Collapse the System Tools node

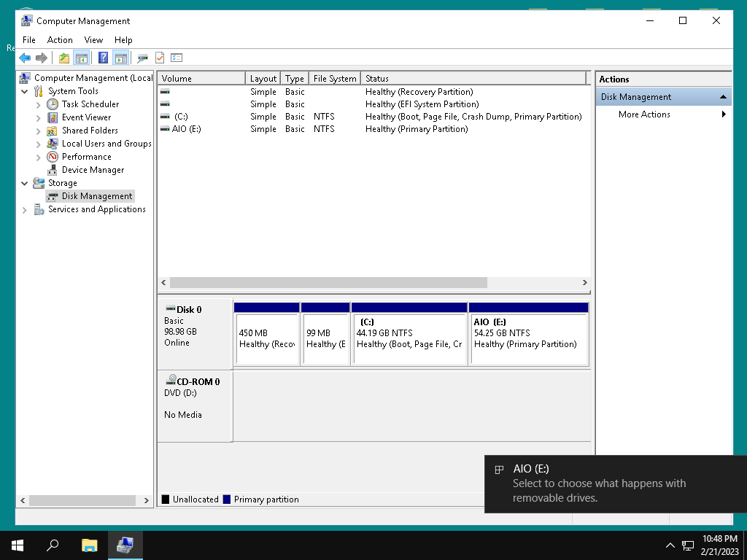[25, 92]
